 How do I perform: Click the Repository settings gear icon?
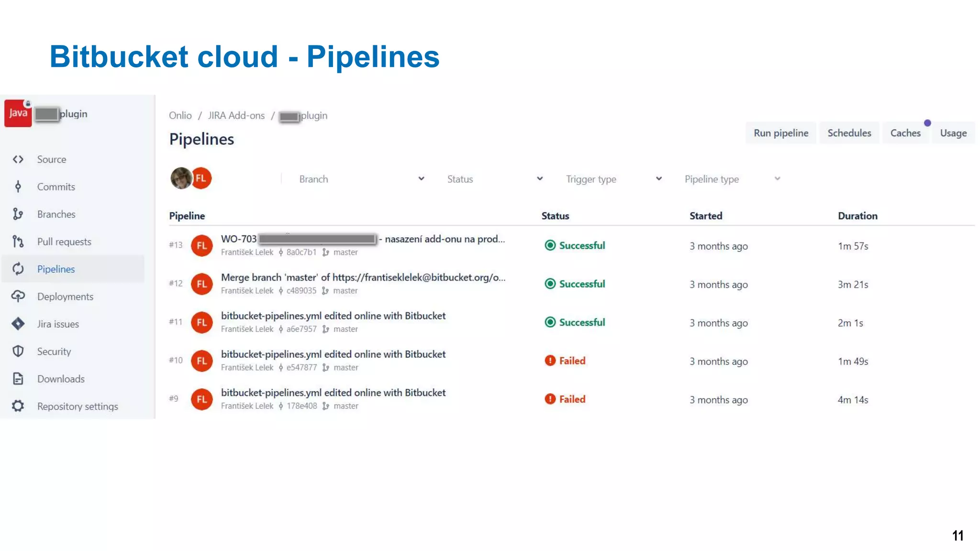18,406
